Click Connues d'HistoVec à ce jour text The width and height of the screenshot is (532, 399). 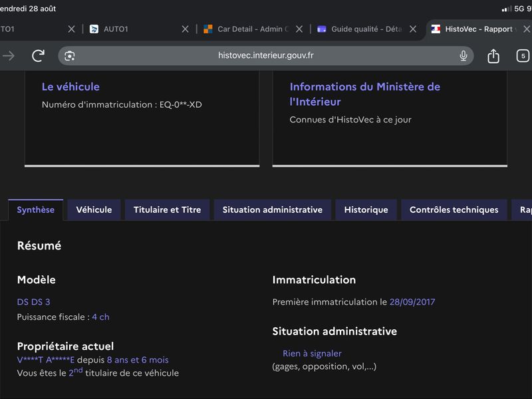tap(350, 120)
